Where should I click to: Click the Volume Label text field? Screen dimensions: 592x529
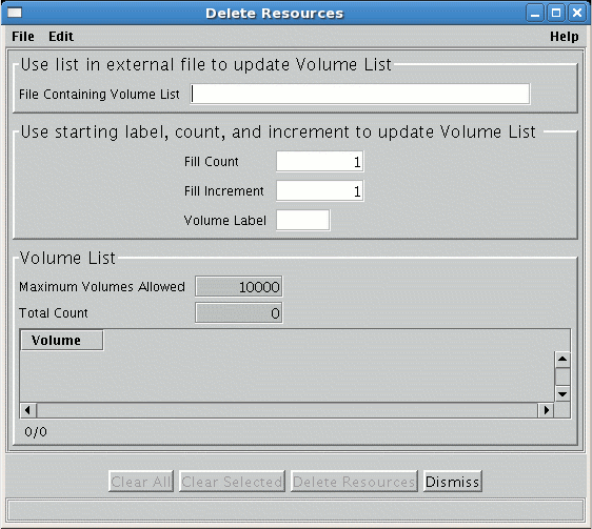click(x=303, y=220)
